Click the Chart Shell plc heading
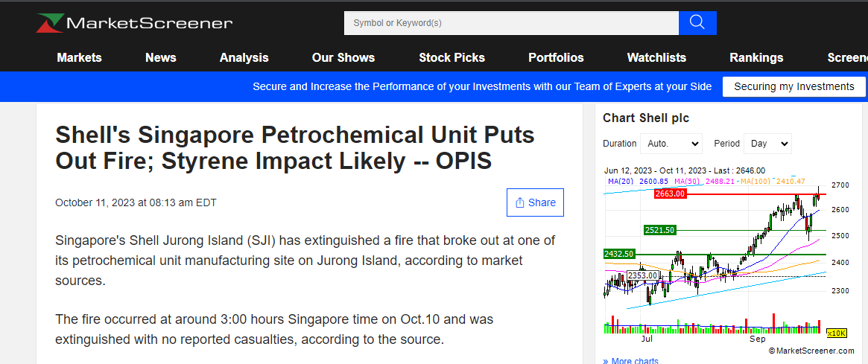 pyautogui.click(x=646, y=118)
